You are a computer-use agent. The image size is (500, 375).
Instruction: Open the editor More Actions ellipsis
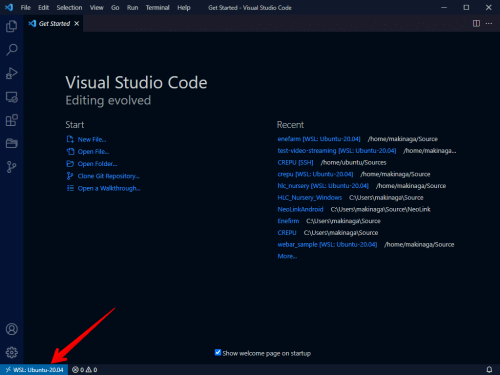click(x=489, y=23)
